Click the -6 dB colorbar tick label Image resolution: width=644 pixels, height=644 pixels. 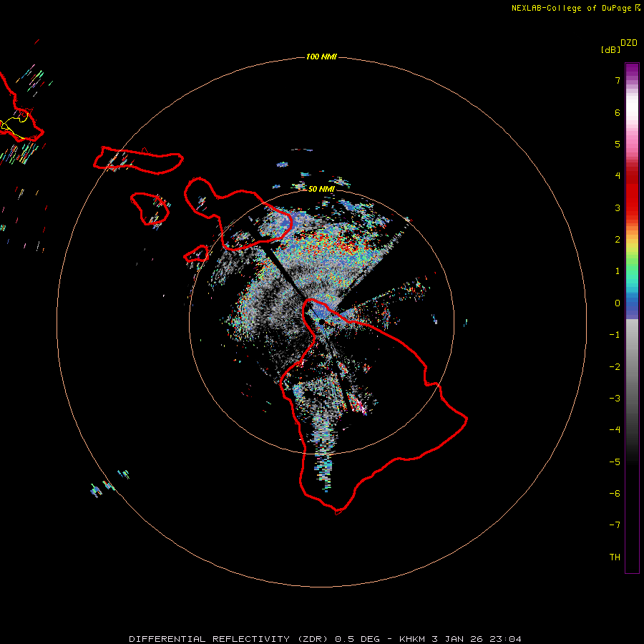coord(615,494)
